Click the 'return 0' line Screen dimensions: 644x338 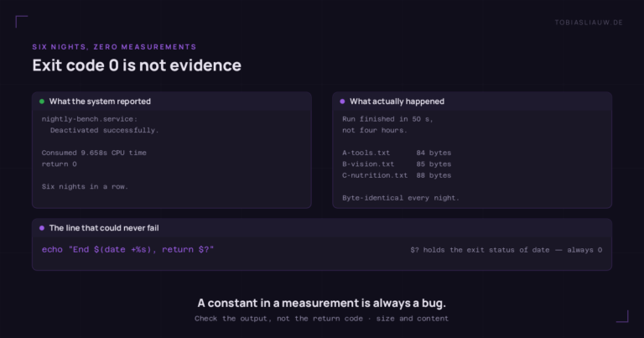tap(60, 164)
